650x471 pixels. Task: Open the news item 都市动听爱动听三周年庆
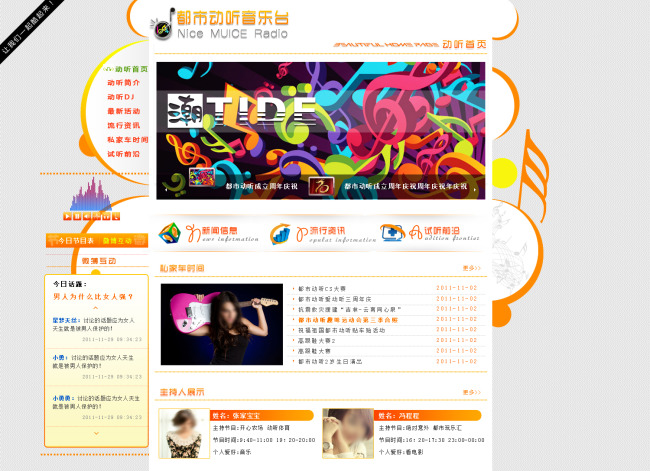tap(335, 299)
